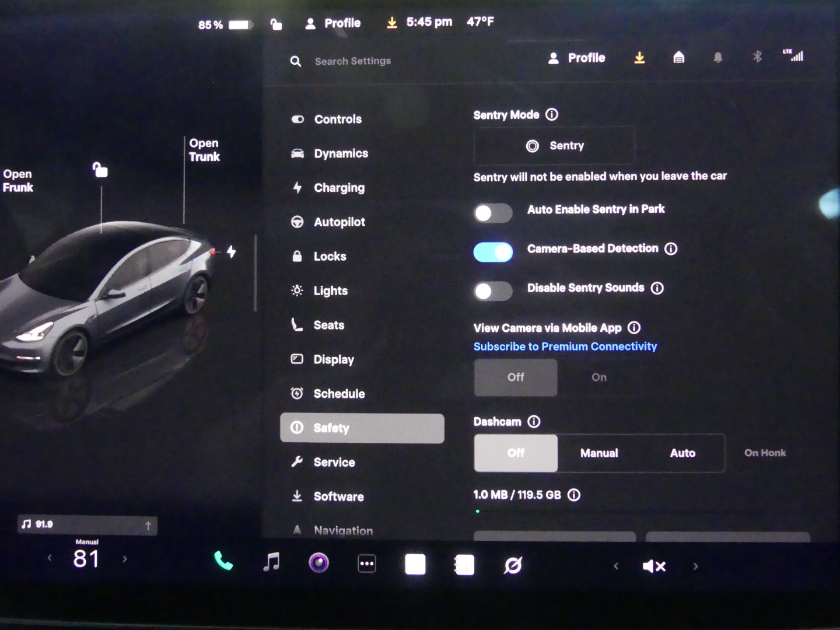Open the notification bell icon
This screenshot has width=840, height=630.
pos(717,57)
